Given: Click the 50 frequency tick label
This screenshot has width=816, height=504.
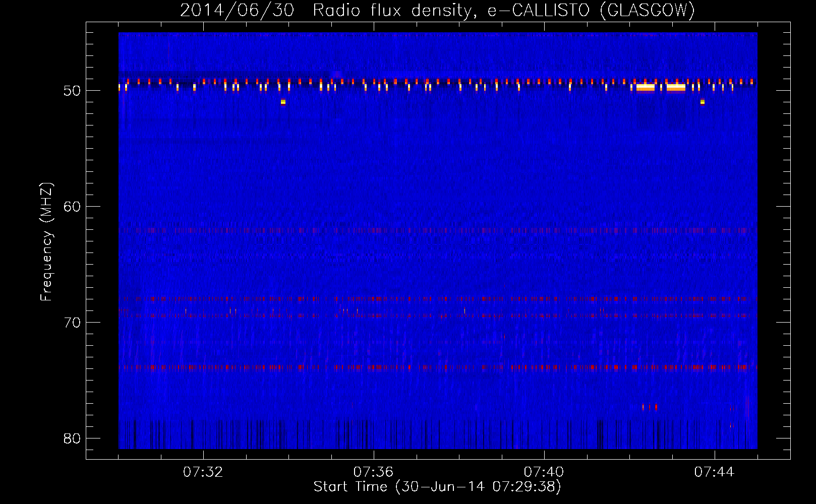Looking at the screenshot, I should [72, 91].
